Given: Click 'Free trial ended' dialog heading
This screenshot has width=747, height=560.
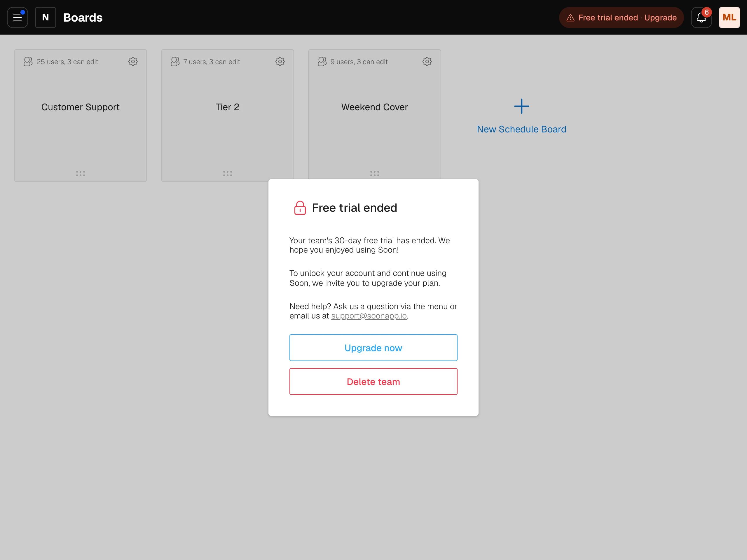Looking at the screenshot, I should pos(355,208).
